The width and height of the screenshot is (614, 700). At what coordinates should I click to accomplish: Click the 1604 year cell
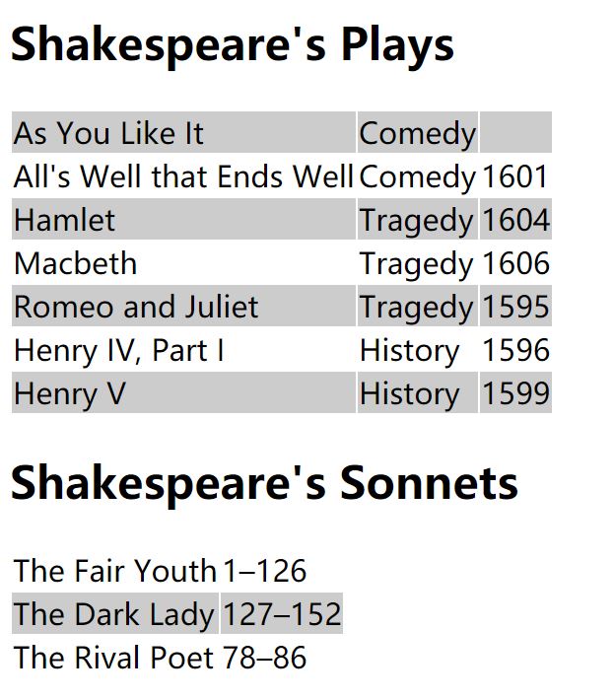pos(515,219)
